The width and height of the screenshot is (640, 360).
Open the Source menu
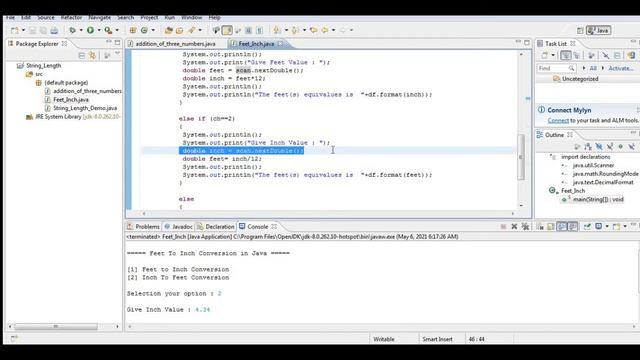pos(46,18)
